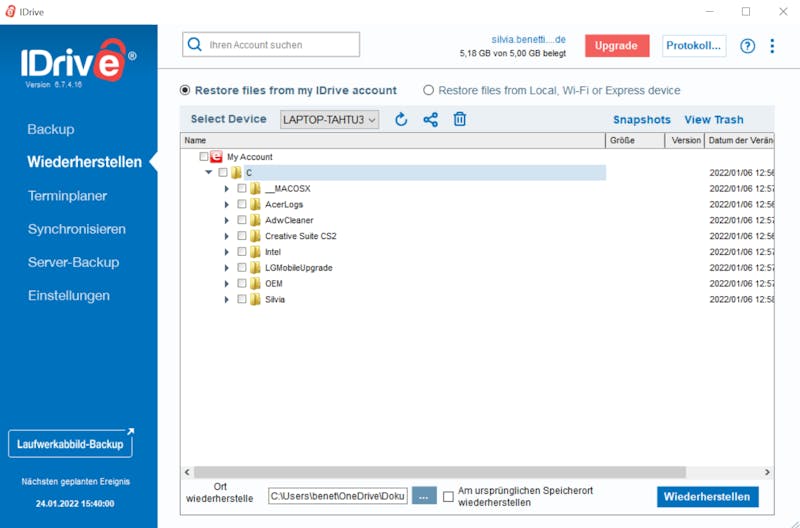
Task: Click the C drive folder icon
Action: (x=236, y=172)
